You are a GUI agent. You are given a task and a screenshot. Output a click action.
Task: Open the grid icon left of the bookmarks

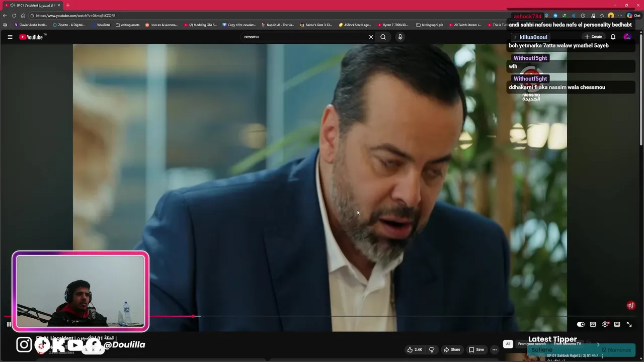[x=5, y=25]
